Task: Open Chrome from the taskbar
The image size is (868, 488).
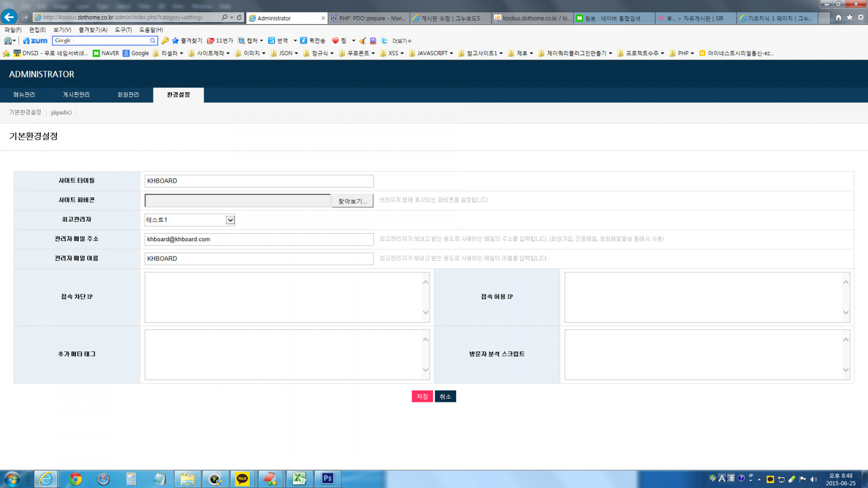Action: pos(75,479)
